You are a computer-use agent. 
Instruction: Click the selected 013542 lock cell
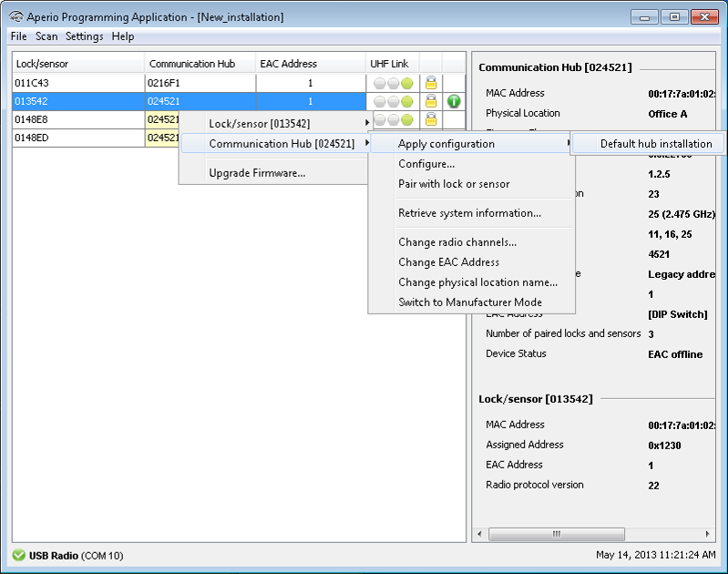78,101
